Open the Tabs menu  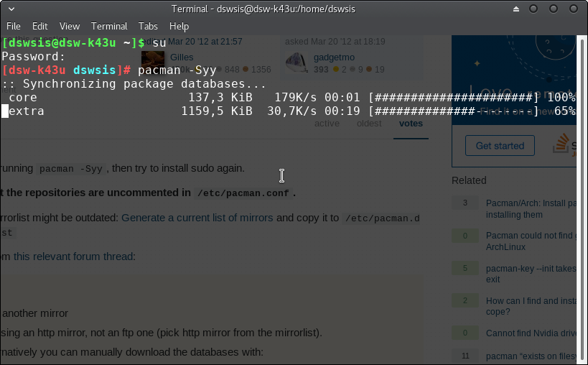click(148, 26)
